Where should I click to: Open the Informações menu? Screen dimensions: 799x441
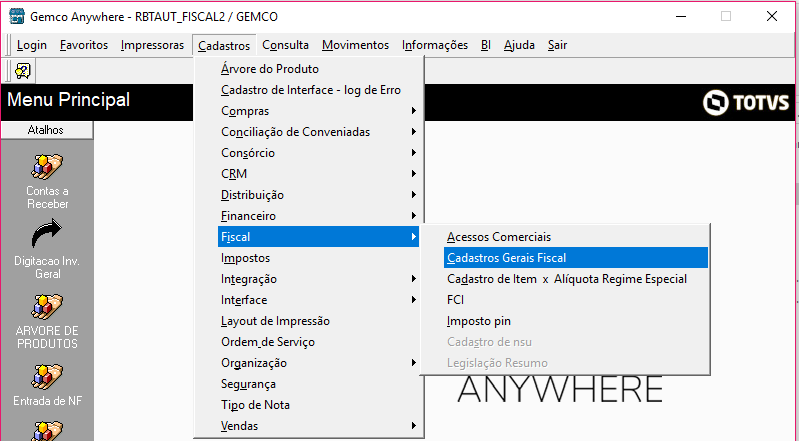[435, 45]
